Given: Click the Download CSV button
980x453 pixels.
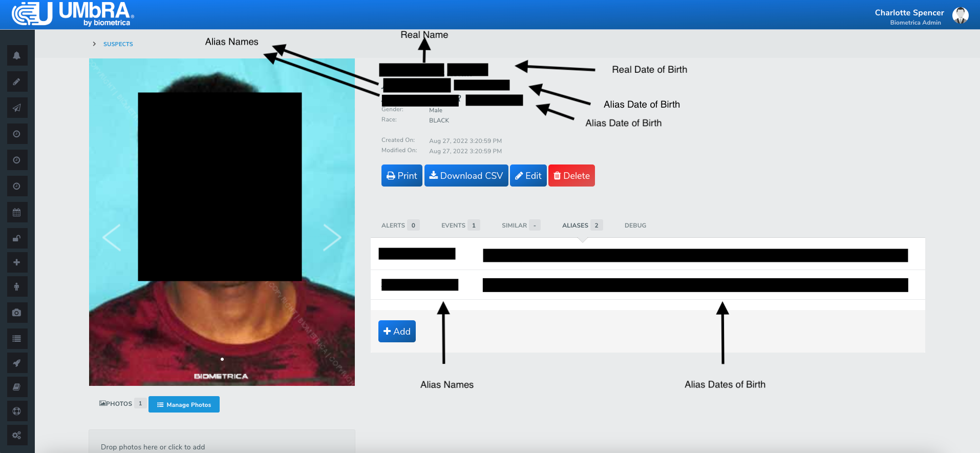Looking at the screenshot, I should (466, 176).
